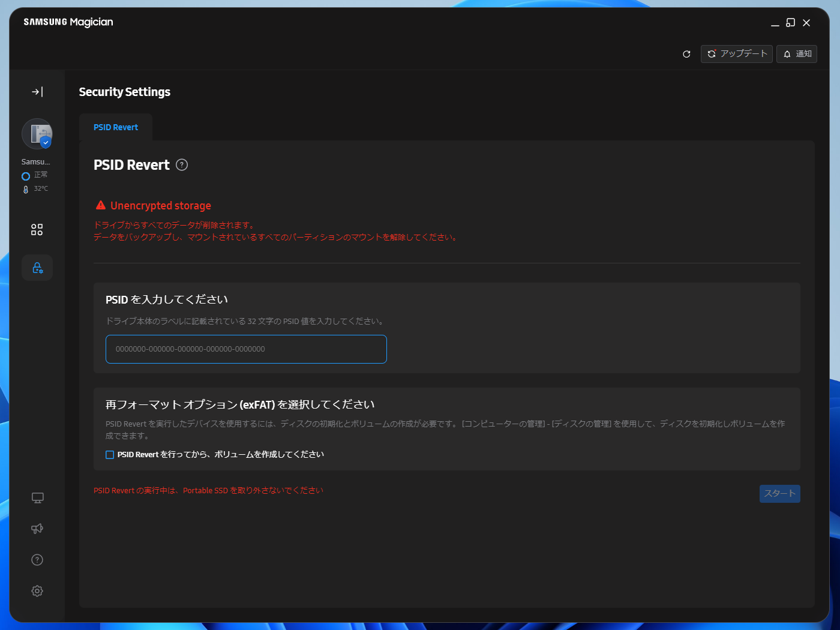The image size is (840, 630).
Task: Click the 'PSID を入力してください' label
Action: tap(167, 299)
